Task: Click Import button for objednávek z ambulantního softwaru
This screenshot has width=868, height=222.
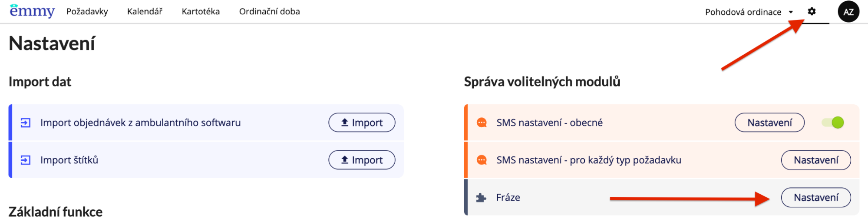Action: tap(362, 123)
